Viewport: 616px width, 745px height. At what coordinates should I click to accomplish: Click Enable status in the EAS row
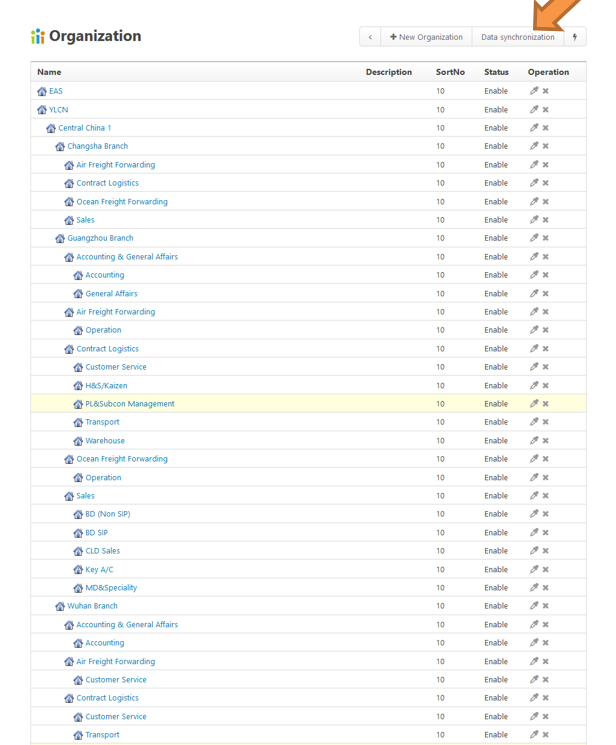point(496,91)
